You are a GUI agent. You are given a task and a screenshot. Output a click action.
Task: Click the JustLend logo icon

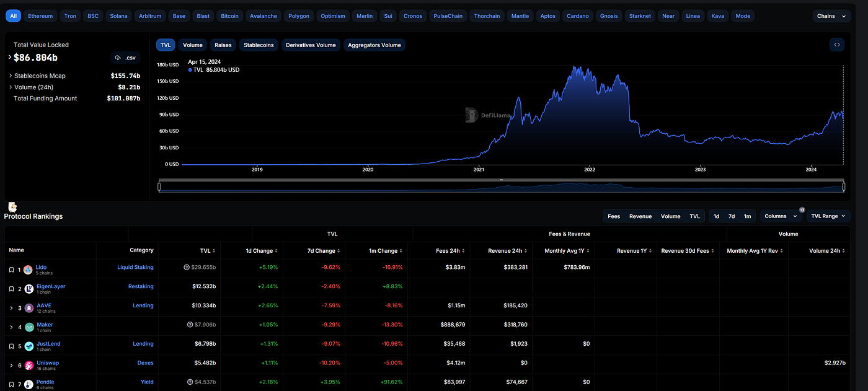click(x=29, y=346)
